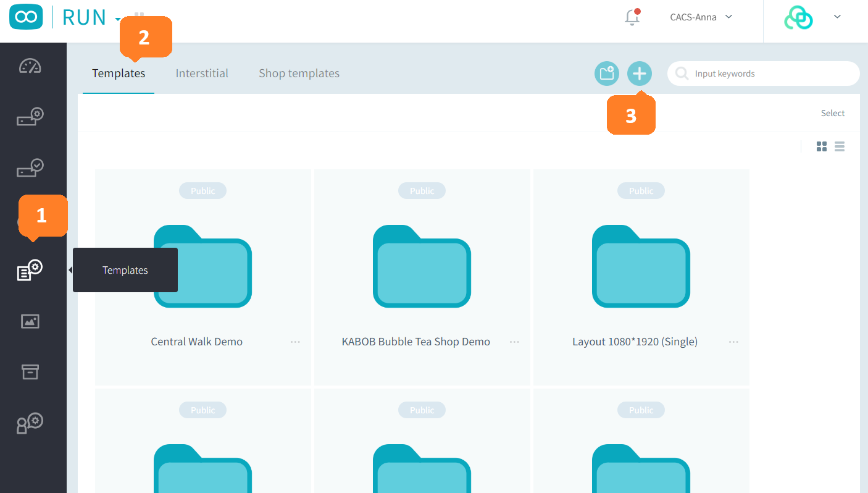The height and width of the screenshot is (493, 868).
Task: Expand the RUN dropdown arrow
Action: [118, 19]
